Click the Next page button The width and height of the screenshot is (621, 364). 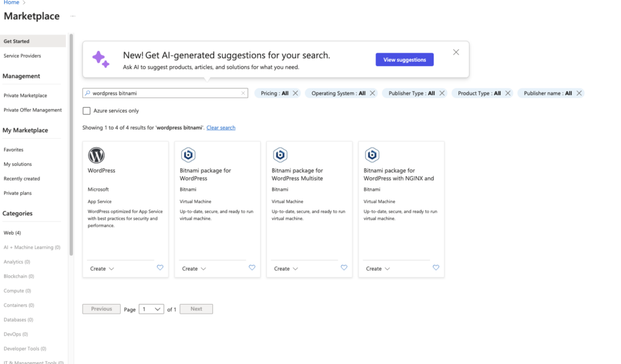pyautogui.click(x=196, y=309)
